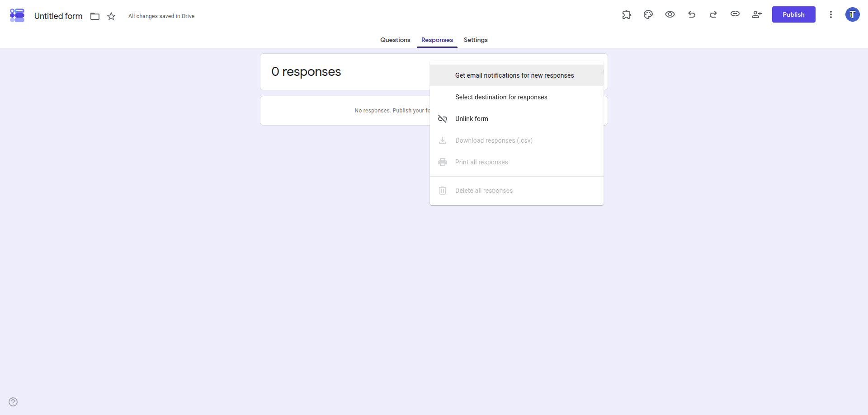Click the No responses message text

[x=392, y=111]
